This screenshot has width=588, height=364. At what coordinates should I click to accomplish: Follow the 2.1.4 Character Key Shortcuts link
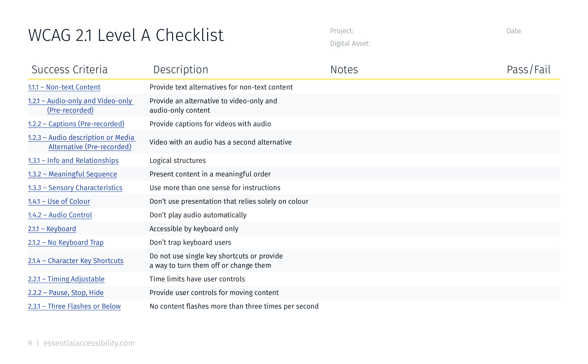point(76,261)
